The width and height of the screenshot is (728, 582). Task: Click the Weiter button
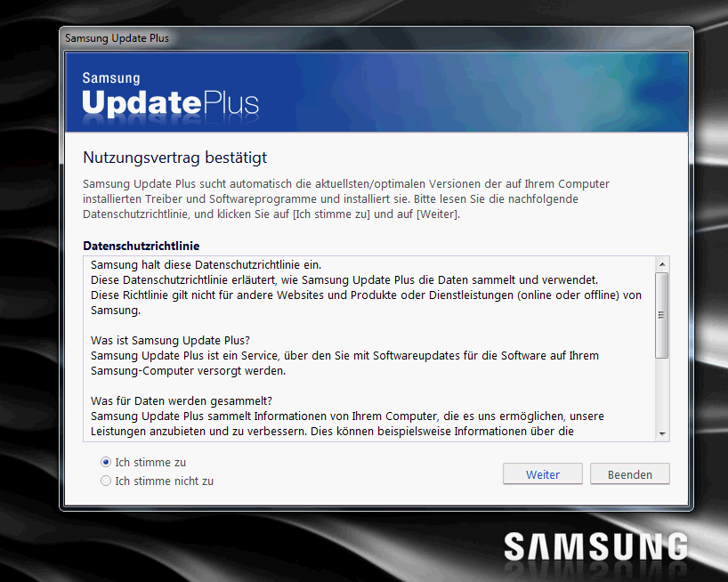[x=542, y=473]
